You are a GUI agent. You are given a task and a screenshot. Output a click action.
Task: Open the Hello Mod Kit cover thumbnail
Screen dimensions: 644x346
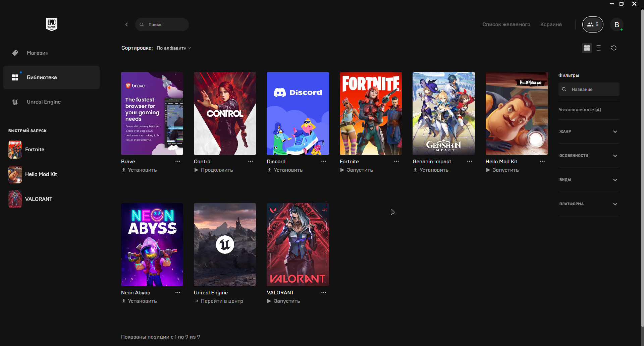pos(517,113)
